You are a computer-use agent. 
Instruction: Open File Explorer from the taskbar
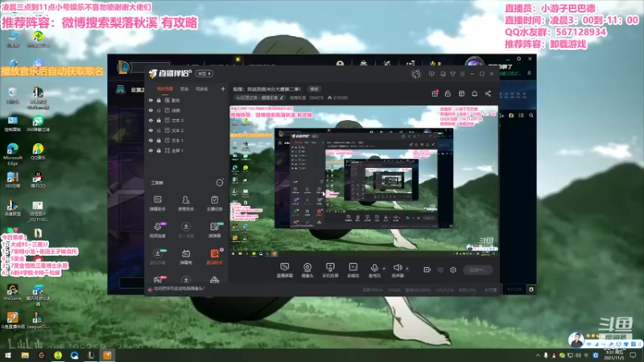click(x=25, y=356)
